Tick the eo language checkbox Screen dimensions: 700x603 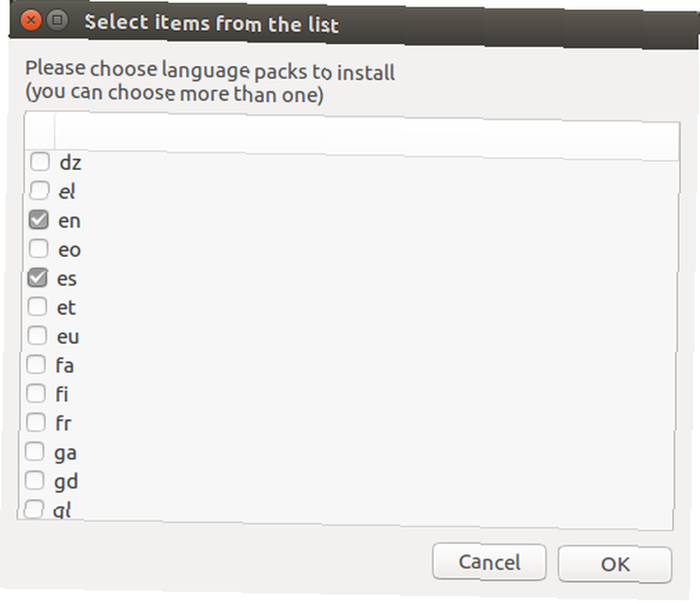(38, 249)
